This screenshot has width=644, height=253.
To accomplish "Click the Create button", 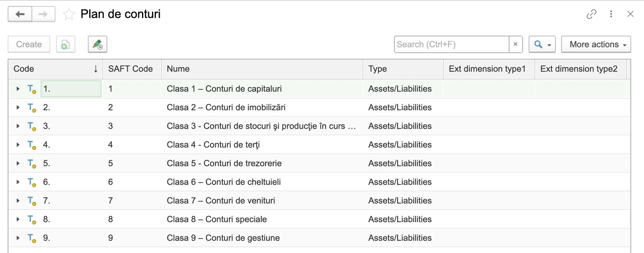I will 29,44.
